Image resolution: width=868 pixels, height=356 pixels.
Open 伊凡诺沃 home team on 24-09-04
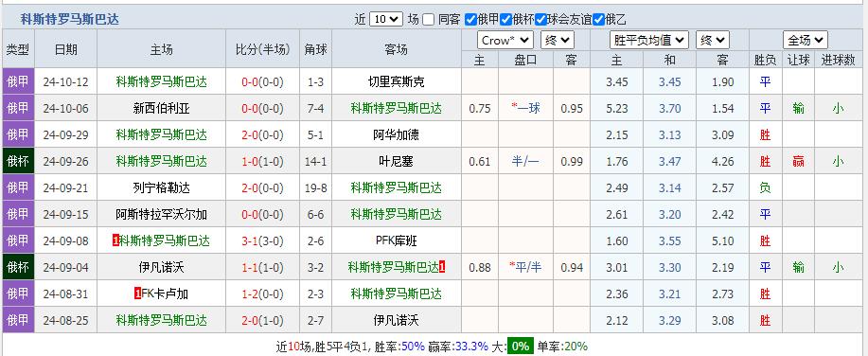click(161, 267)
